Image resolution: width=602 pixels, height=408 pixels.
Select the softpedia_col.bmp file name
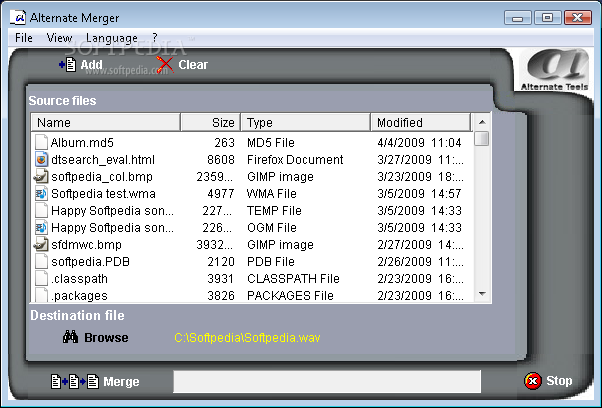point(102,177)
